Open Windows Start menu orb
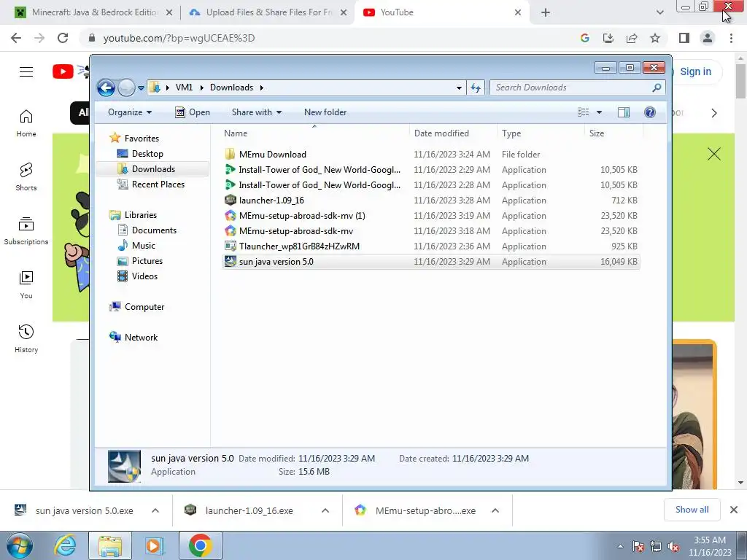This screenshot has height=560, width=747. pyautogui.click(x=19, y=545)
